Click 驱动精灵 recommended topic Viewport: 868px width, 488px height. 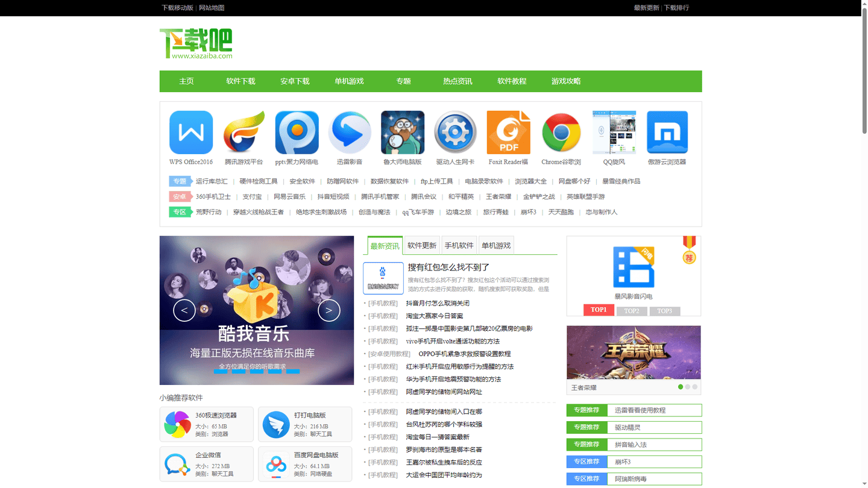(x=627, y=428)
